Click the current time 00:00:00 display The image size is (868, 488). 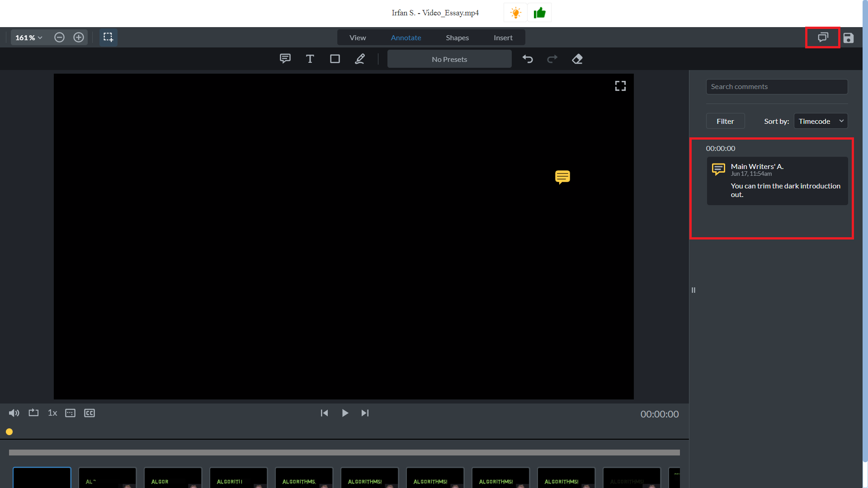(660, 414)
